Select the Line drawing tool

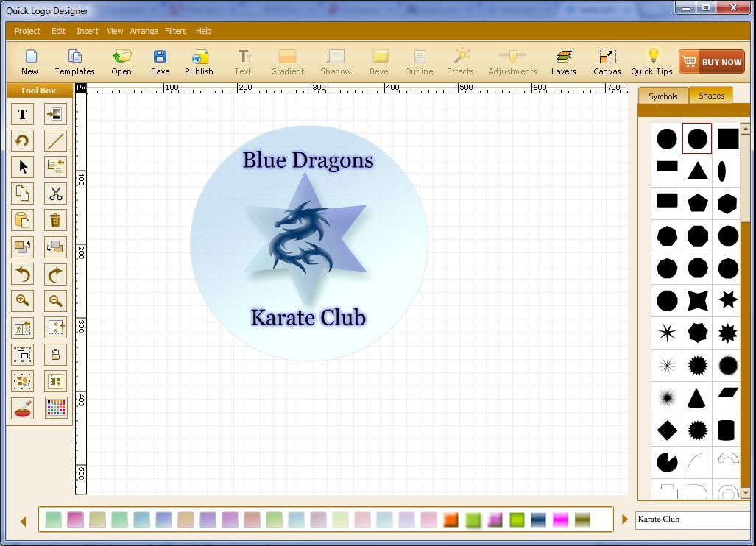click(x=55, y=141)
